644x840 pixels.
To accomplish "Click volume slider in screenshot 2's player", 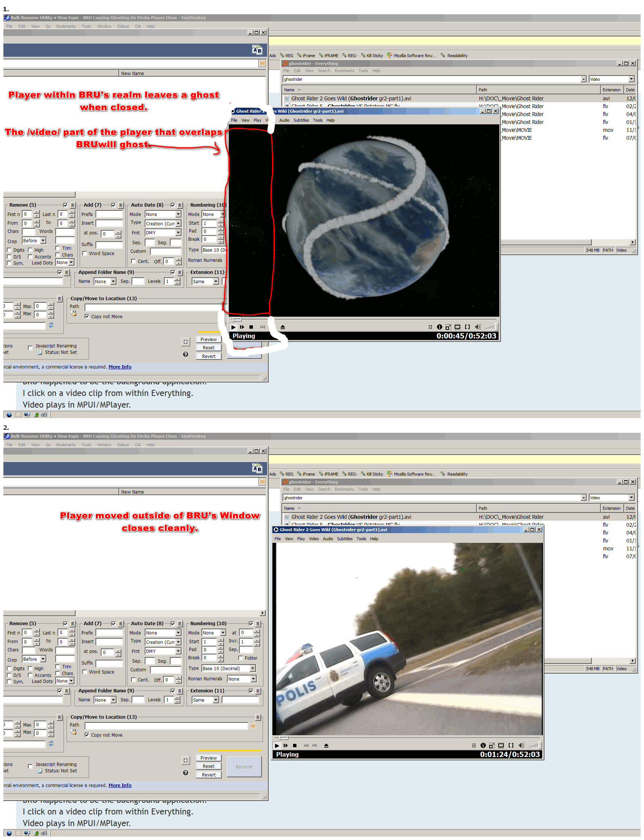I will [535, 745].
